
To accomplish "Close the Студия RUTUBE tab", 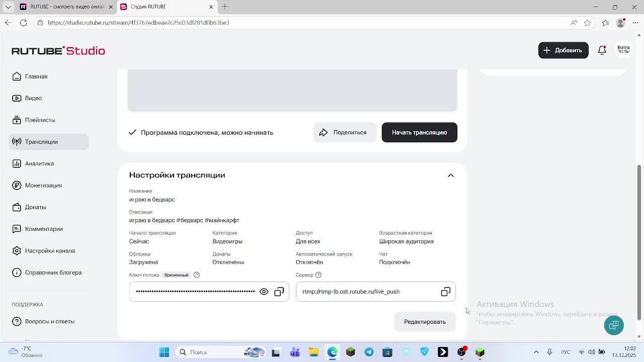I will click(211, 7).
